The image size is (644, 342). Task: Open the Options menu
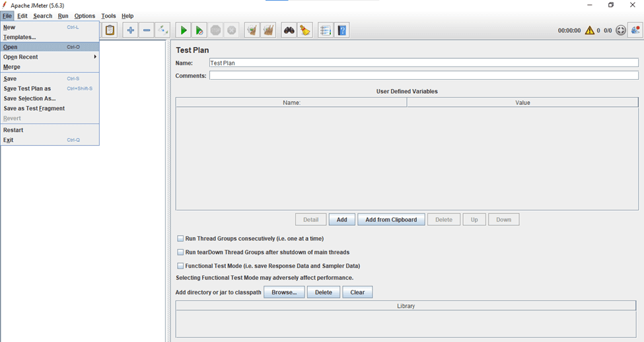click(85, 16)
